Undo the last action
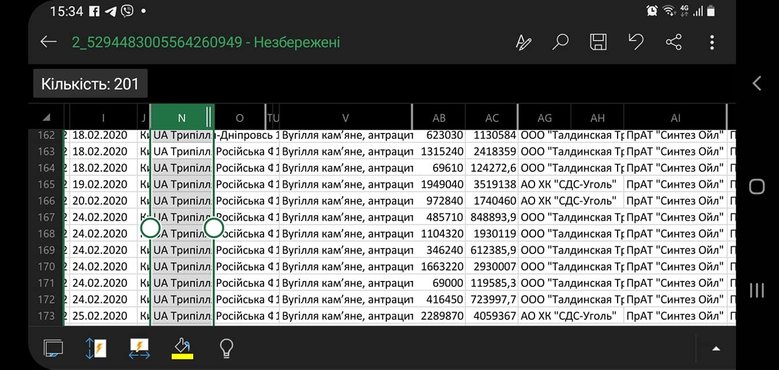The image size is (779, 370). point(636,42)
